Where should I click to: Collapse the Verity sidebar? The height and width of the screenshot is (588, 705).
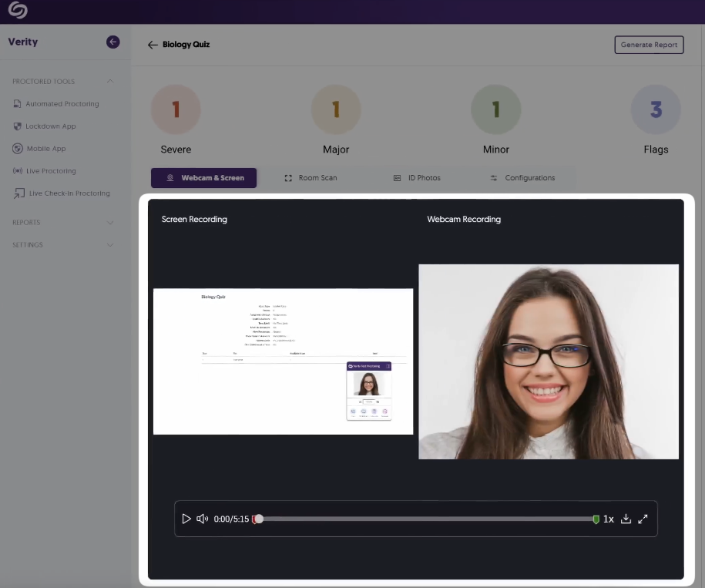tap(113, 42)
